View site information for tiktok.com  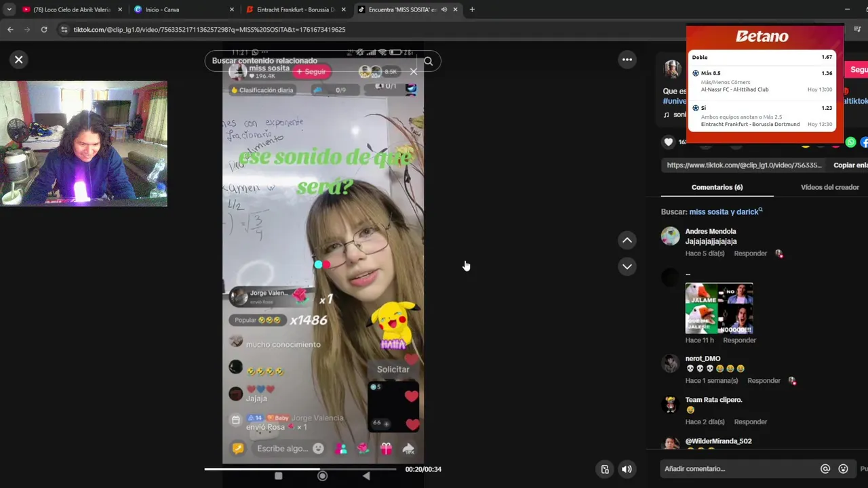(64, 29)
